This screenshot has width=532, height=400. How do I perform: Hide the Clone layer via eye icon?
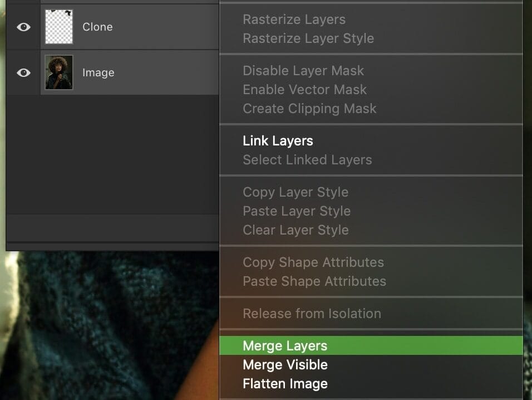pos(23,27)
